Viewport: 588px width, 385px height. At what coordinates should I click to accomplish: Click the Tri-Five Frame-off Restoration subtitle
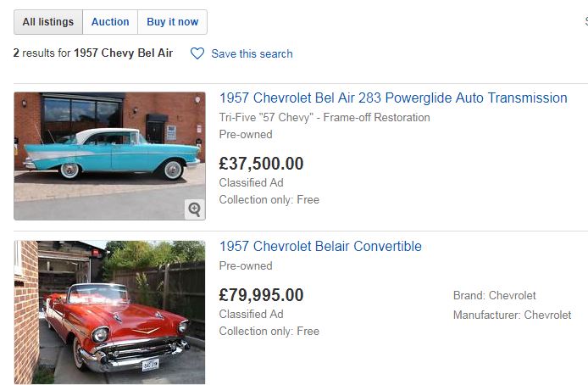pyautogui.click(x=325, y=117)
